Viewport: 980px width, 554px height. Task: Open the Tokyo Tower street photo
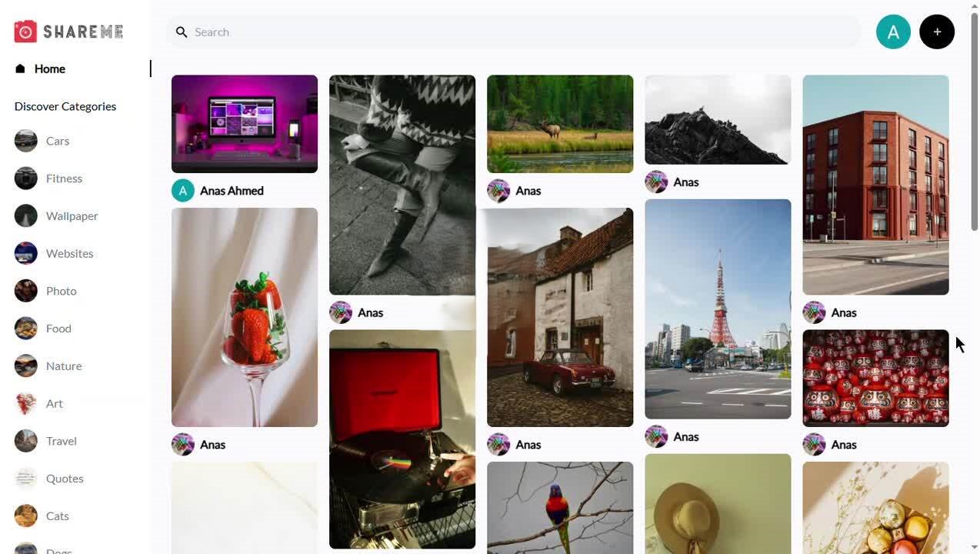click(717, 308)
